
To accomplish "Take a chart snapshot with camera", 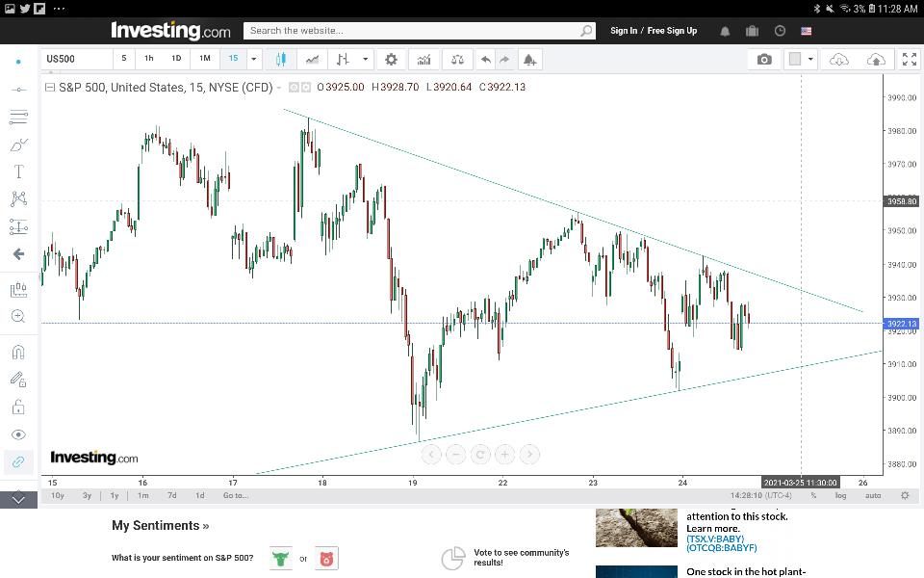I will click(x=764, y=59).
